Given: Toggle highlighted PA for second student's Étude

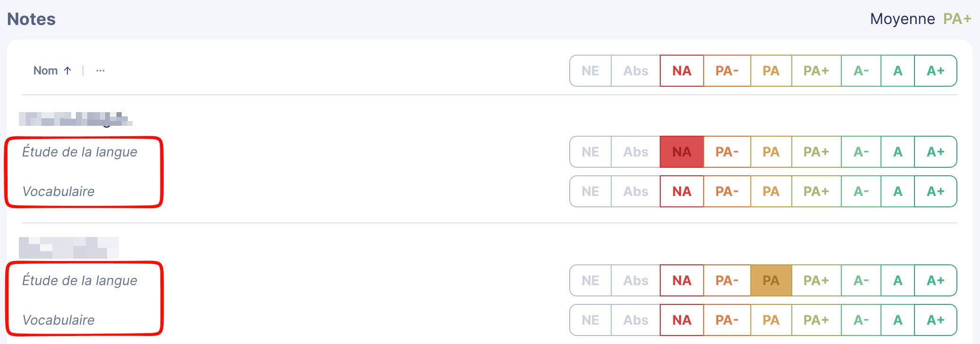Looking at the screenshot, I should pyautogui.click(x=771, y=280).
